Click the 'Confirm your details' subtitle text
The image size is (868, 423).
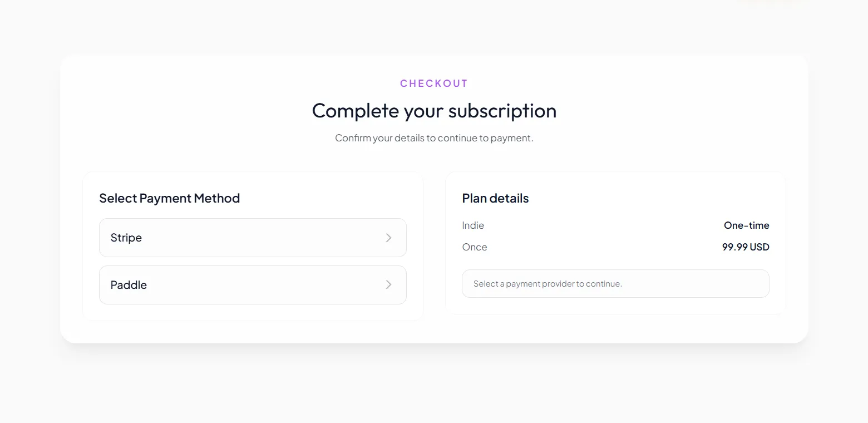434,137
